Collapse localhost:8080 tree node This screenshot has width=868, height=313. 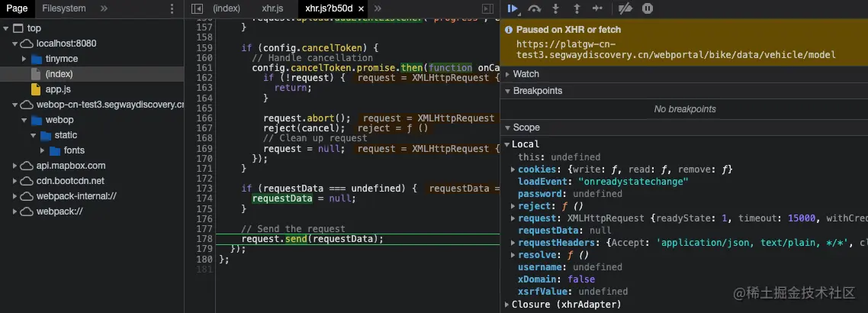click(15, 44)
